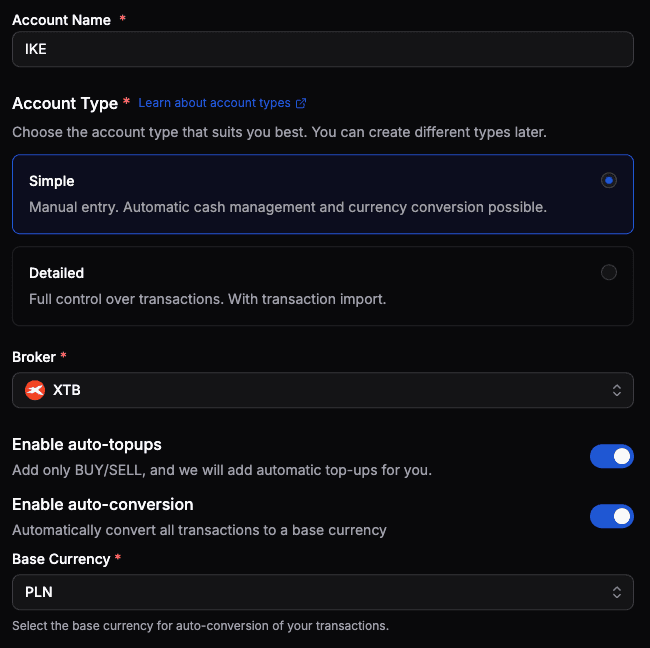This screenshot has width=650, height=648.
Task: Click the Simple card description about manual entry
Action: [x=287, y=207]
